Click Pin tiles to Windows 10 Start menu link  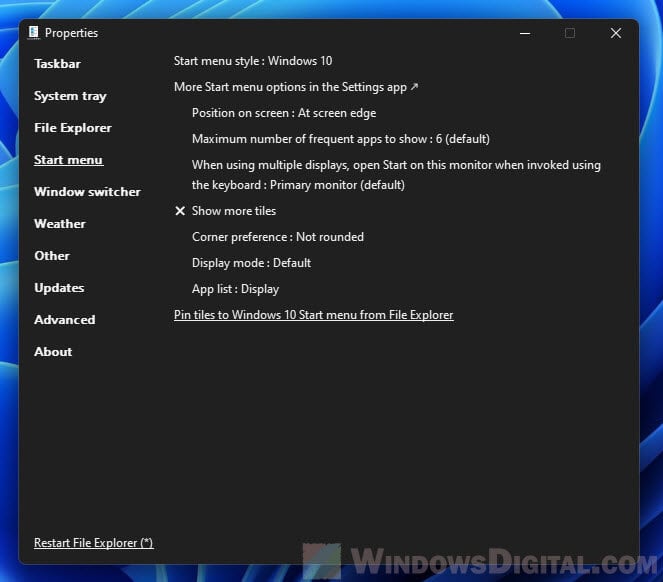click(x=313, y=315)
